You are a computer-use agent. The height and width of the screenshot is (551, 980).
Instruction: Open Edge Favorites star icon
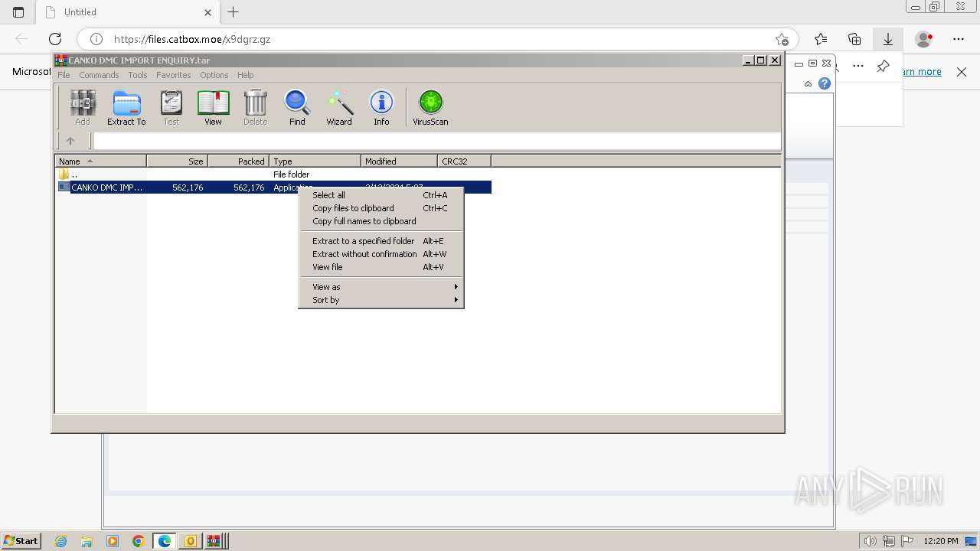pyautogui.click(x=821, y=39)
